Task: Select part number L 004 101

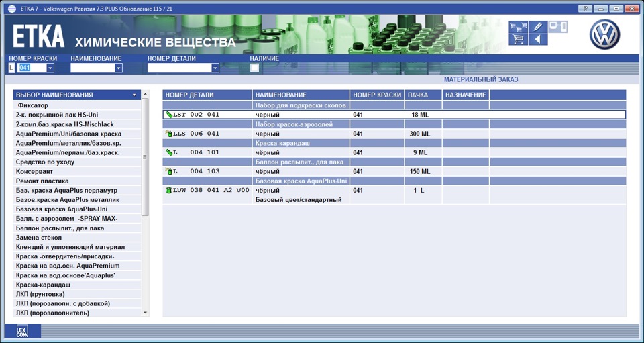Action: tap(197, 152)
